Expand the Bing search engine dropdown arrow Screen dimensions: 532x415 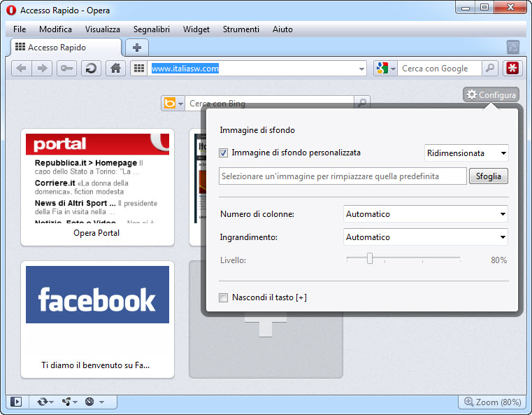click(180, 104)
